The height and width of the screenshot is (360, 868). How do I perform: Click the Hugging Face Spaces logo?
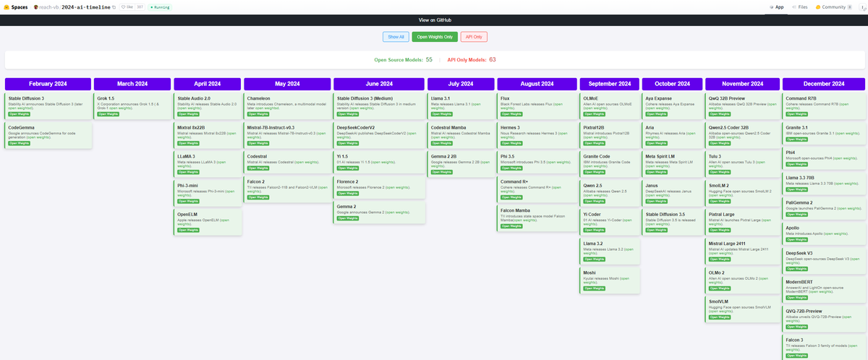pos(6,7)
